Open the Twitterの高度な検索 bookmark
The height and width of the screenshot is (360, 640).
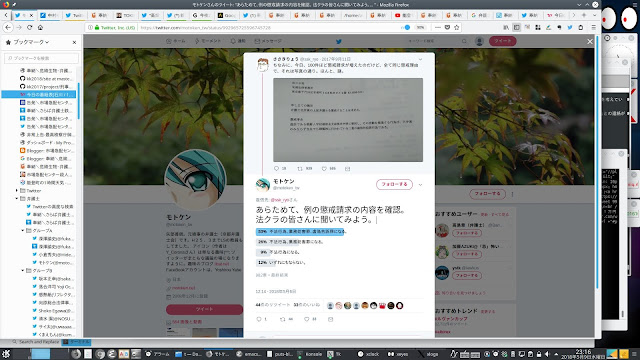[x=50, y=207]
